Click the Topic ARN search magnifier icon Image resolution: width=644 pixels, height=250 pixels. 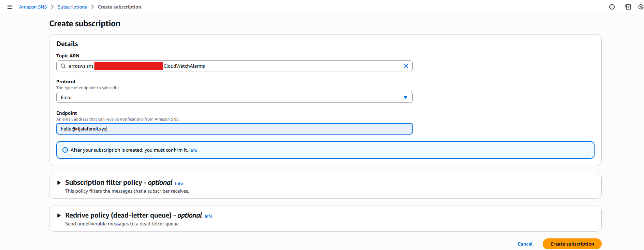(63, 66)
